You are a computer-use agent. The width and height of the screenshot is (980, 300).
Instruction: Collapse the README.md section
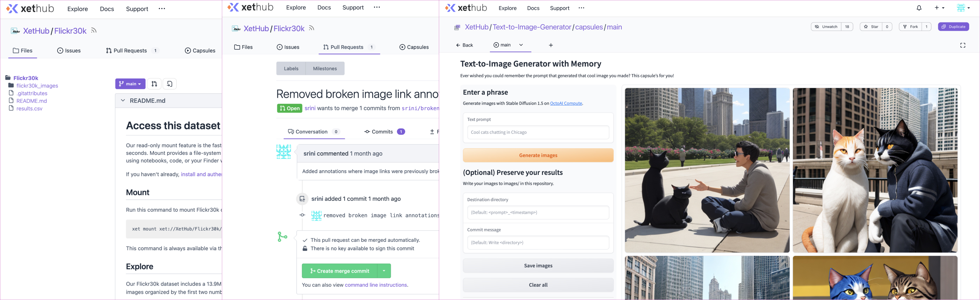click(x=123, y=100)
